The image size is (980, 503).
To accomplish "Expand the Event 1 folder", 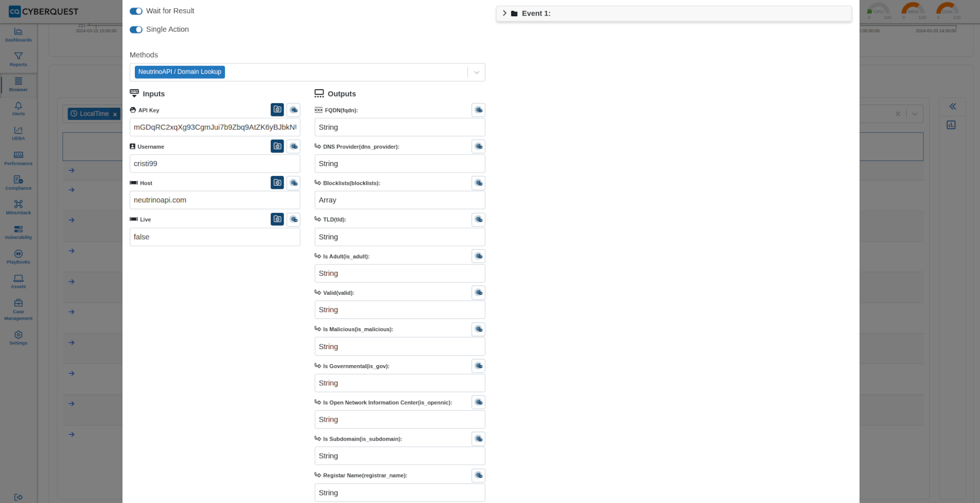I will [504, 13].
